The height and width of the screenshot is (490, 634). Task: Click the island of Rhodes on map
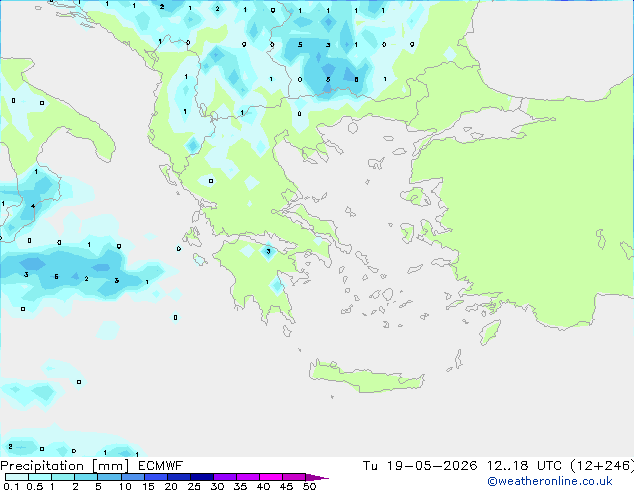pos(490,332)
